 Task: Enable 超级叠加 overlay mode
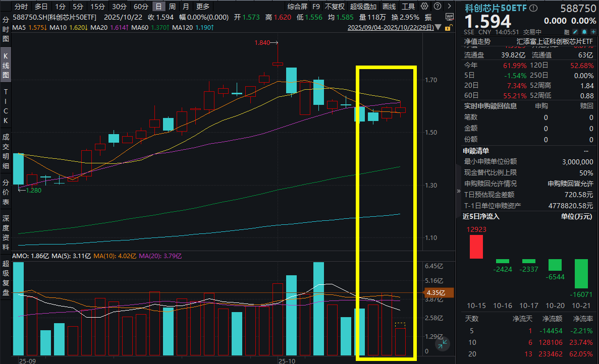pos(364,7)
